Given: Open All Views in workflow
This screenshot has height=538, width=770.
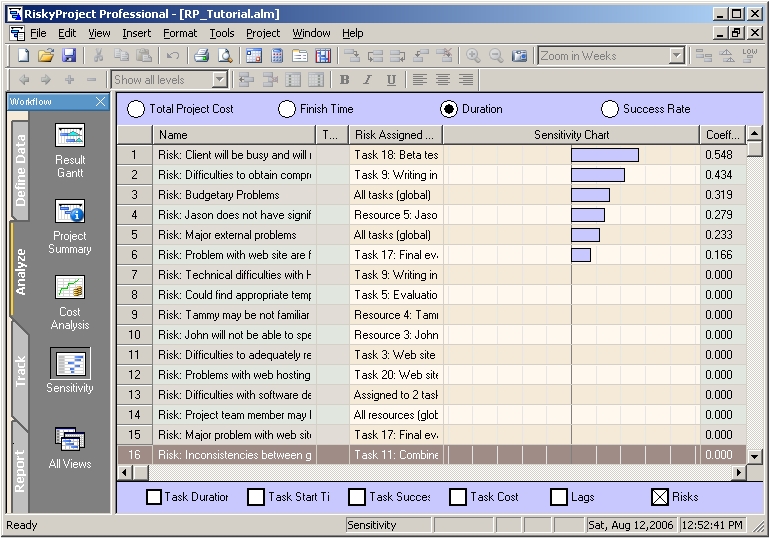Looking at the screenshot, I should [x=70, y=448].
